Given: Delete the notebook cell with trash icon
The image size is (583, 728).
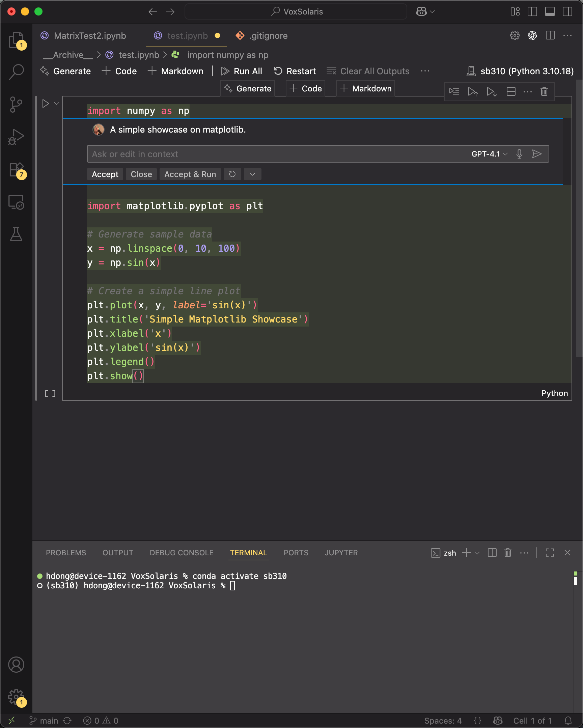Looking at the screenshot, I should (544, 91).
